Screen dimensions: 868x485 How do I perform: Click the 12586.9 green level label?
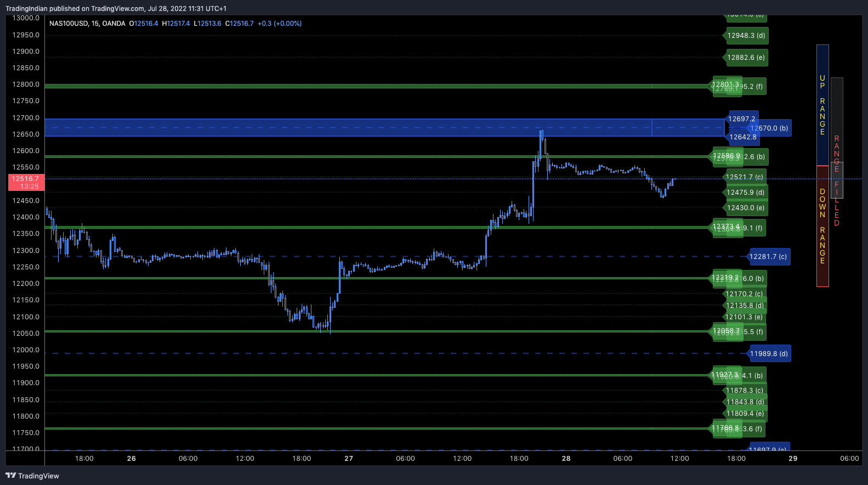(726, 156)
